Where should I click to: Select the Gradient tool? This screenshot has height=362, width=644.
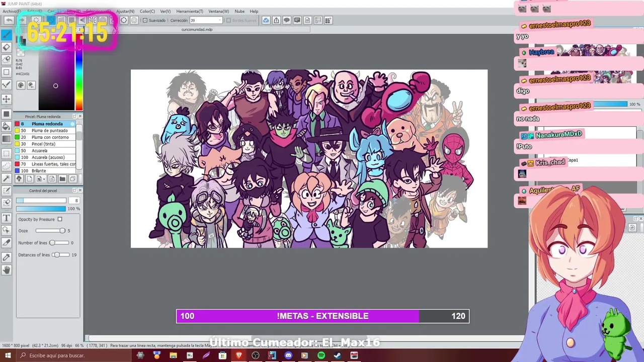7,139
